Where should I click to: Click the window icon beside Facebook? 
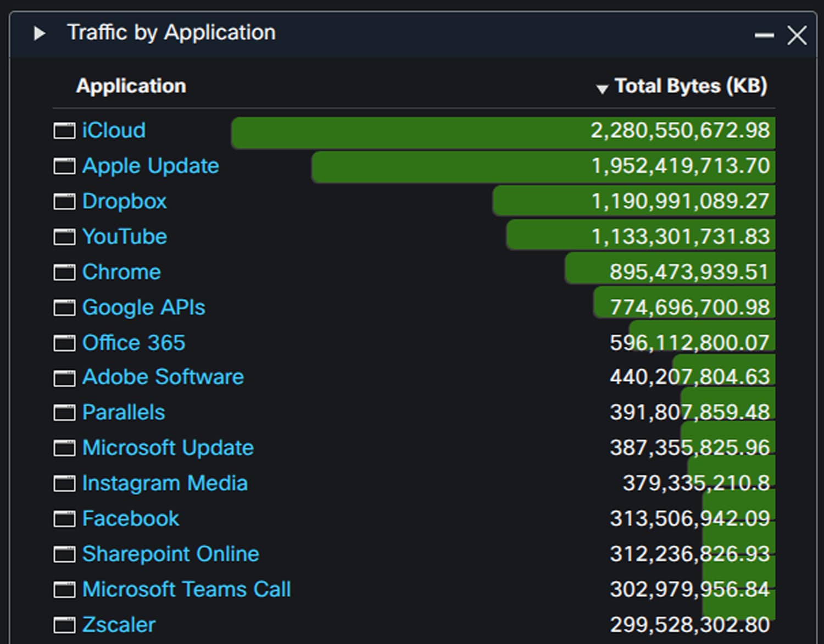point(64,519)
